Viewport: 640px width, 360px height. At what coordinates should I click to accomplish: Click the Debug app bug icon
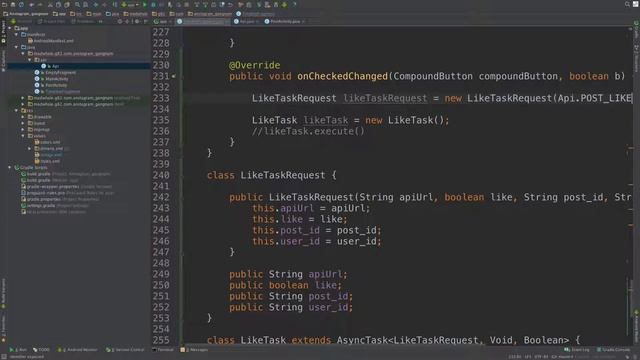point(153,4)
